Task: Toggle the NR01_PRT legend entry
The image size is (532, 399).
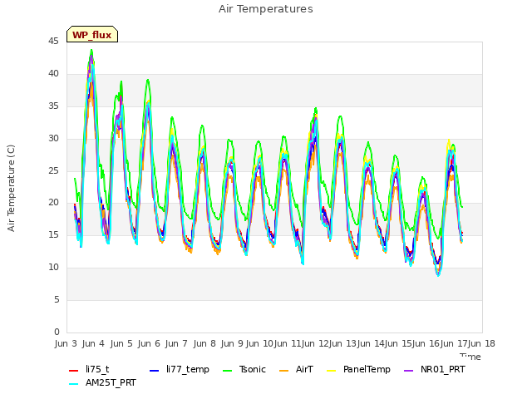Action: (x=435, y=369)
